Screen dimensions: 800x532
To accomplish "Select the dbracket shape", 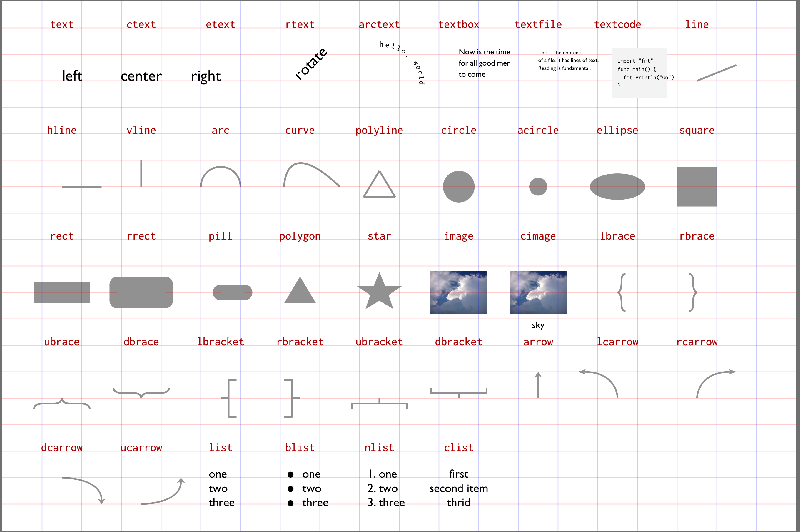I will click(x=459, y=393).
